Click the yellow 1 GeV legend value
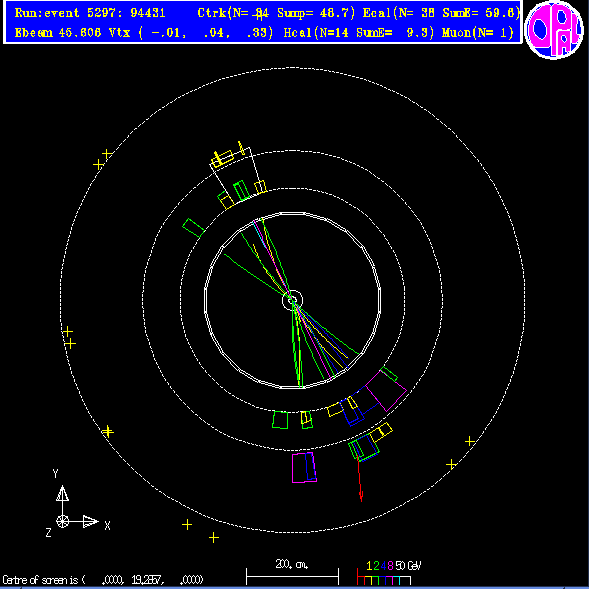The height and width of the screenshot is (589, 589). [x=369, y=566]
